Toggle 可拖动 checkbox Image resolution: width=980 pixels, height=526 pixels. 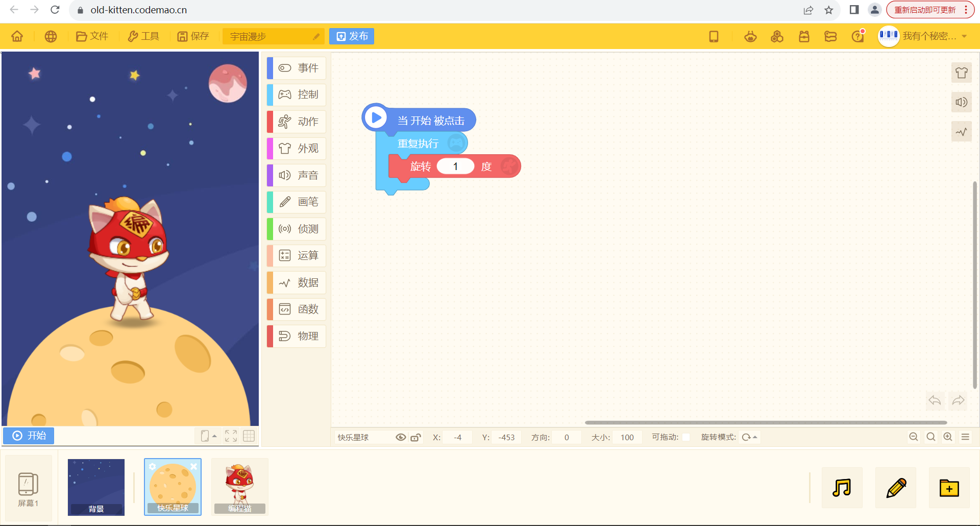coord(686,437)
